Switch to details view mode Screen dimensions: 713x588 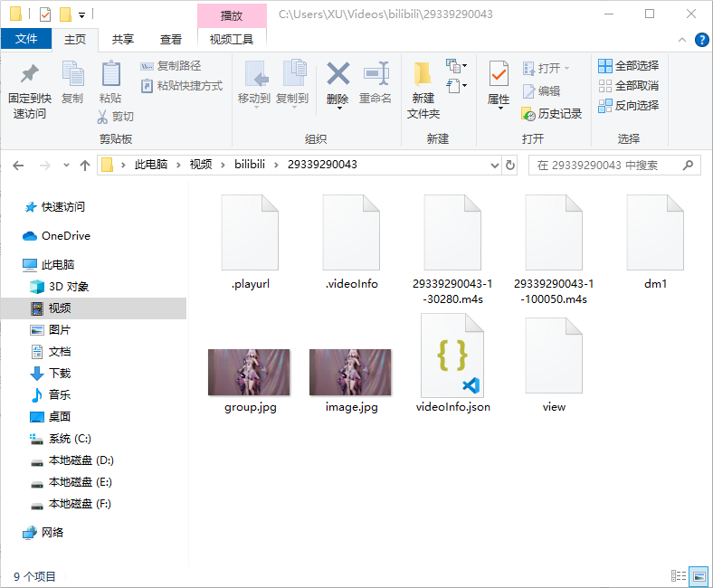(x=679, y=576)
